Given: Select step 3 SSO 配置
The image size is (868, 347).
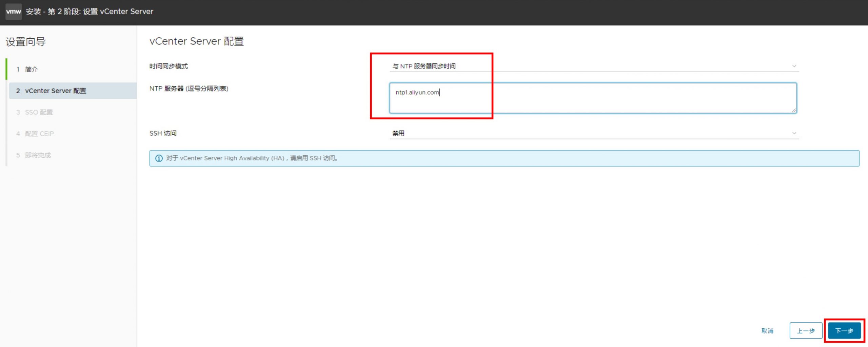Looking at the screenshot, I should pos(39,112).
